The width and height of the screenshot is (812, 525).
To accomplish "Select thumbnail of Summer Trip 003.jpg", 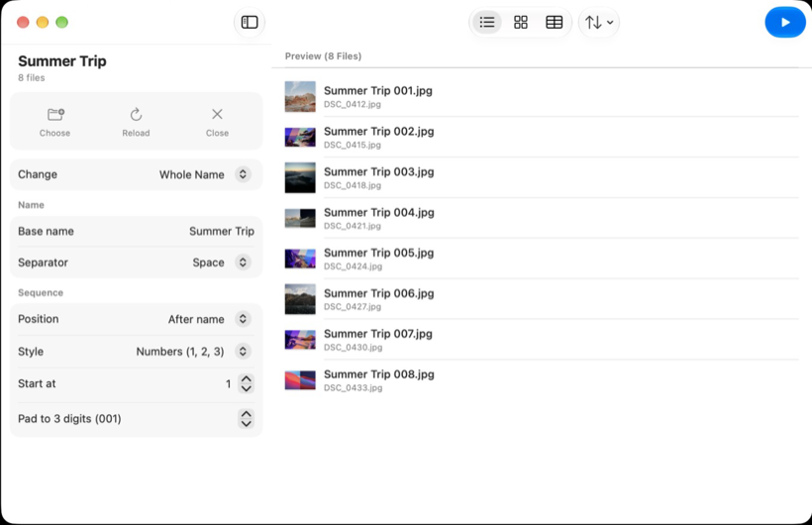I will point(300,177).
